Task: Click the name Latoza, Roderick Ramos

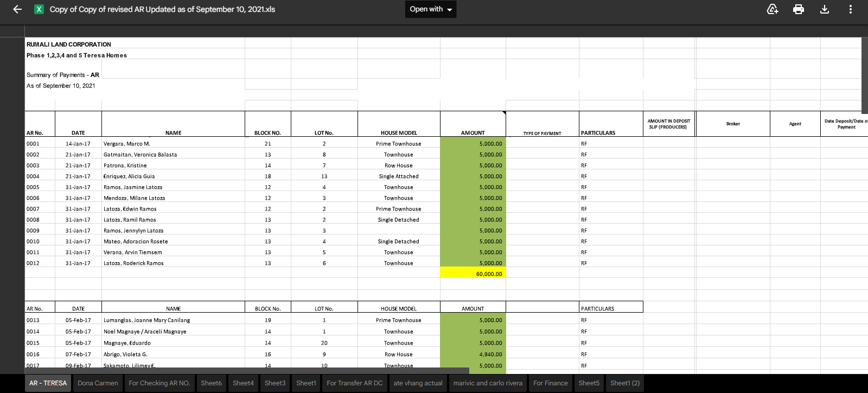Action: click(x=133, y=263)
